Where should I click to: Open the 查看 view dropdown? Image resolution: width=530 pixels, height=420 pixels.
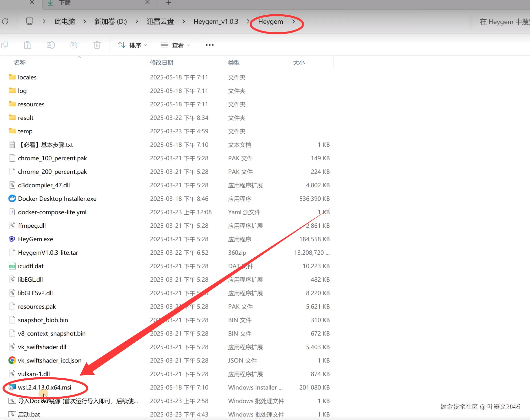(175, 45)
